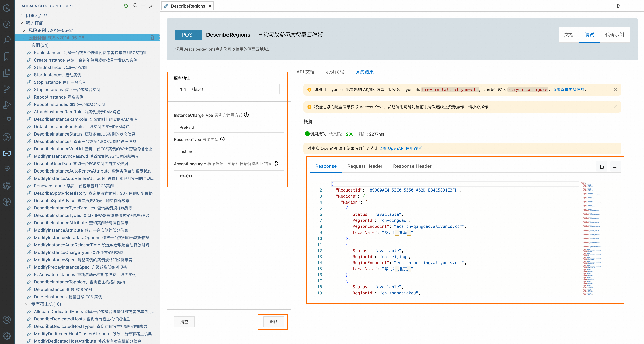Expand the 阿里云产品 tree node
The width and height of the screenshot is (644, 344).
[x=21, y=15]
